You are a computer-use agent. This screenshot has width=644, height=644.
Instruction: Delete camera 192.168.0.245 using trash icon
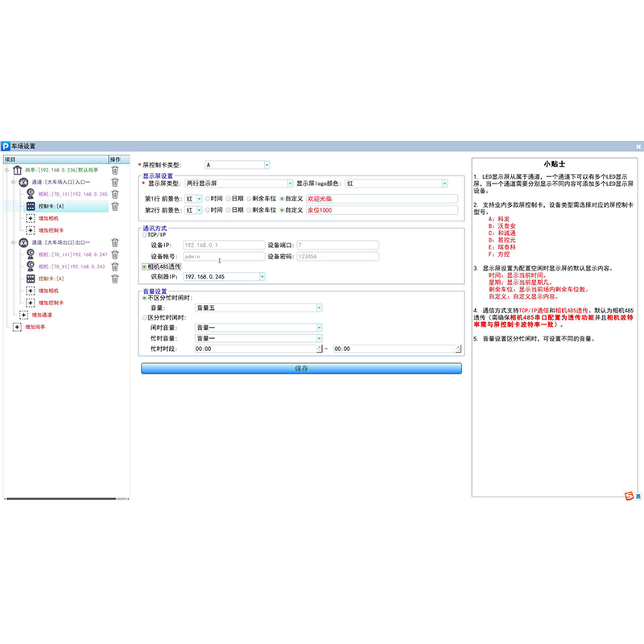coord(115,194)
